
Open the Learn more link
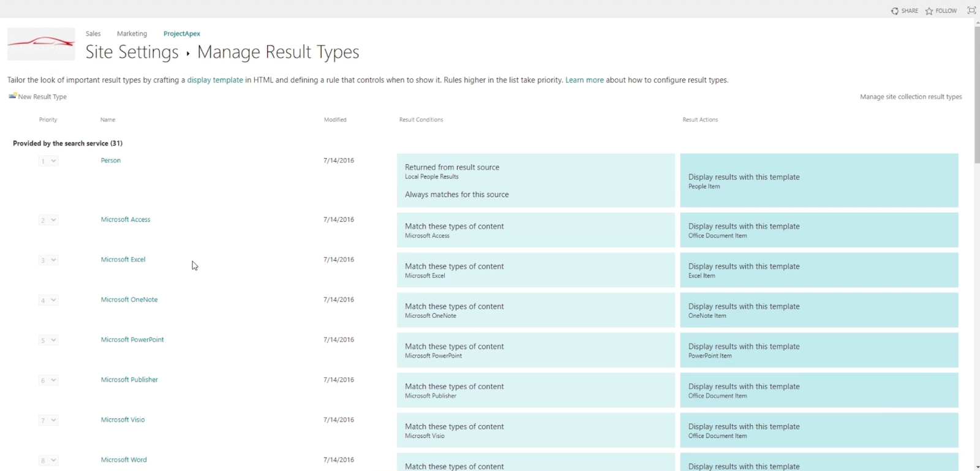[x=584, y=80]
